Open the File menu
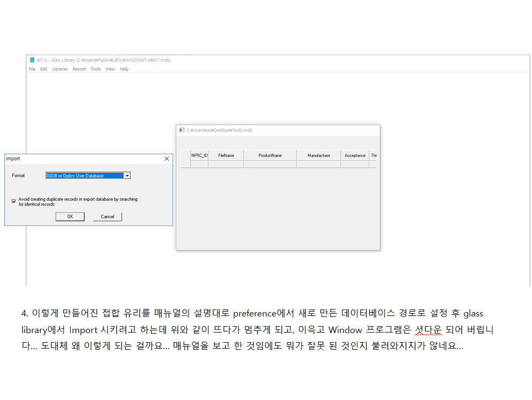Viewport: 532px width, 400px height. tap(32, 69)
